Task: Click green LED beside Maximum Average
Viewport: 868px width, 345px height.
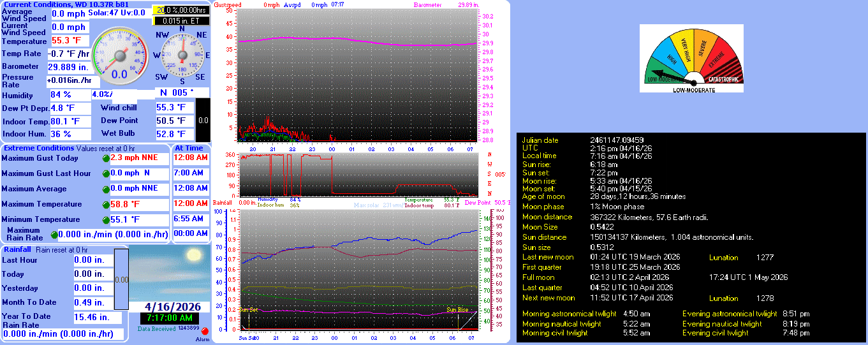Action: coord(106,189)
